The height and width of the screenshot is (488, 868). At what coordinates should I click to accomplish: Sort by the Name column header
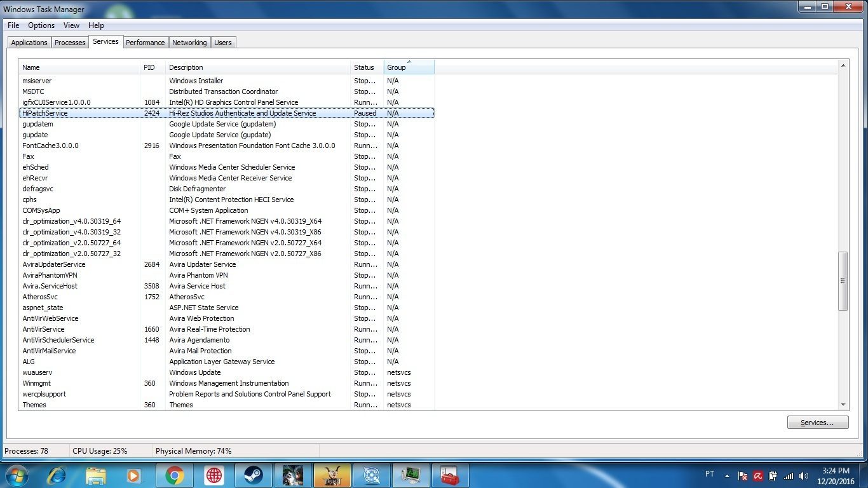[79, 67]
